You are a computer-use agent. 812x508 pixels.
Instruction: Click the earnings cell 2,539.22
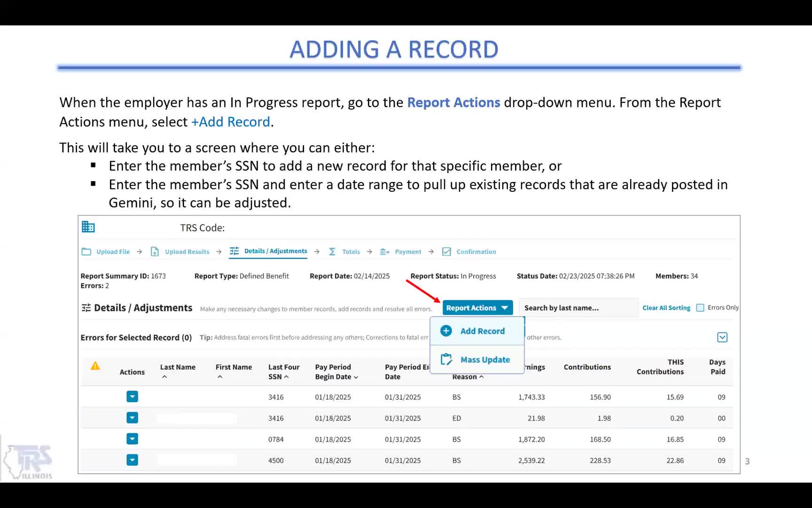click(531, 460)
